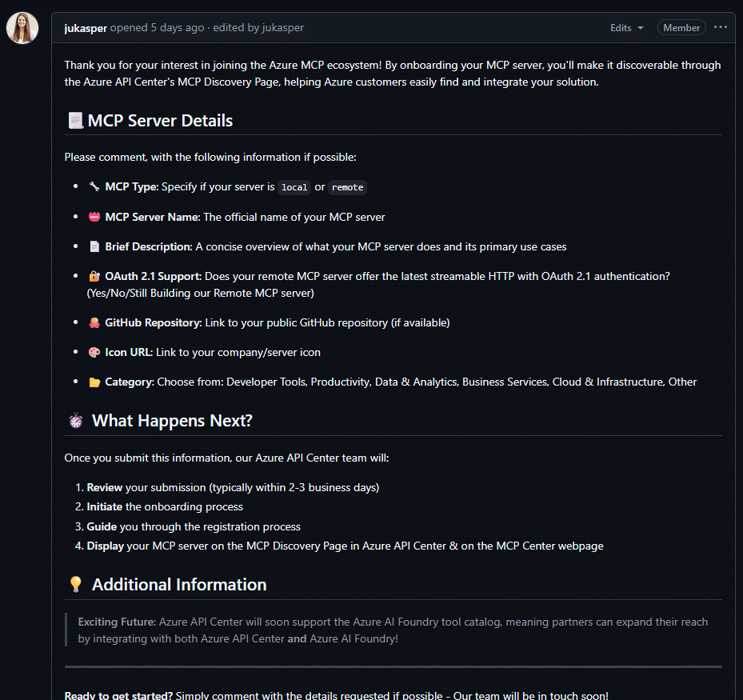This screenshot has width=743, height=700.
Task: Click the 'local' inline code tag
Action: click(x=294, y=187)
